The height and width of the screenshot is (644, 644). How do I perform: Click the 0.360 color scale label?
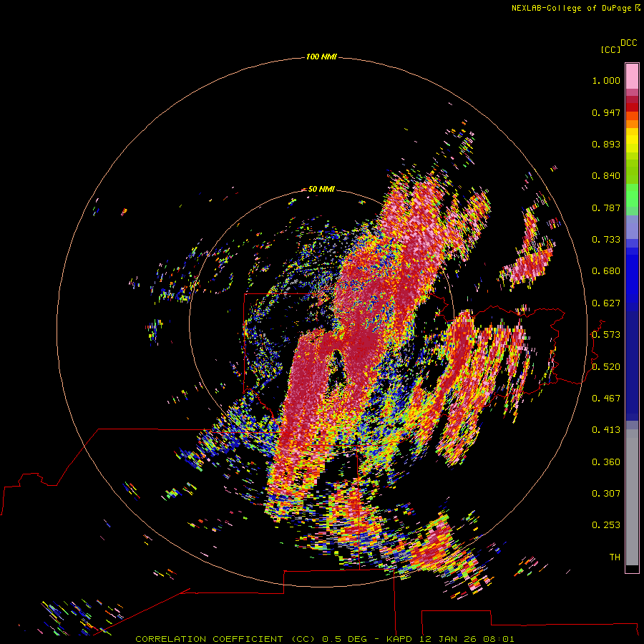click(x=606, y=462)
